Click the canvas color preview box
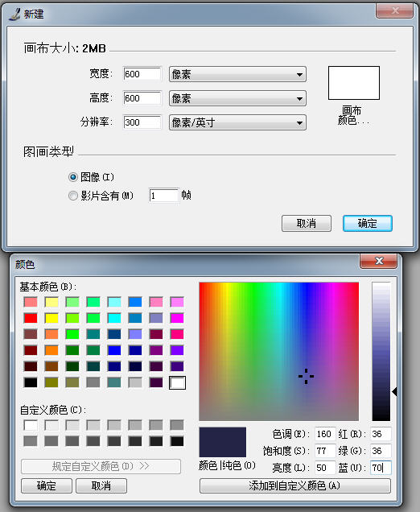 [354, 83]
